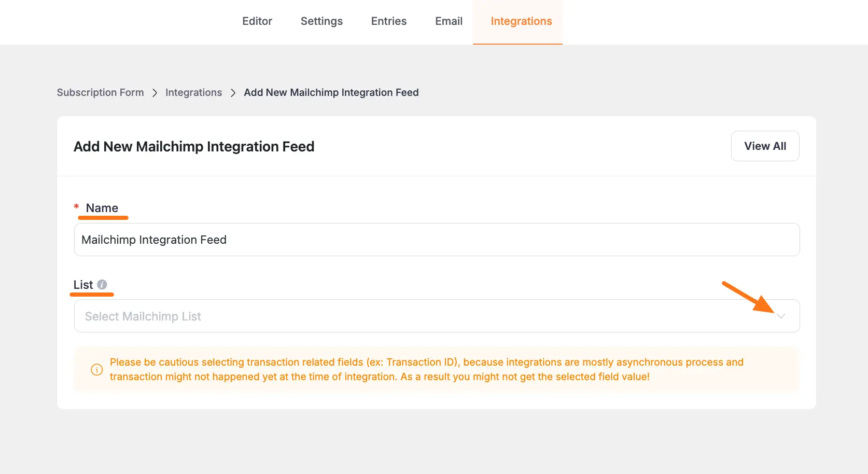The width and height of the screenshot is (868, 474).
Task: Click the breadcrumb chevron before the current page
Action: click(233, 93)
